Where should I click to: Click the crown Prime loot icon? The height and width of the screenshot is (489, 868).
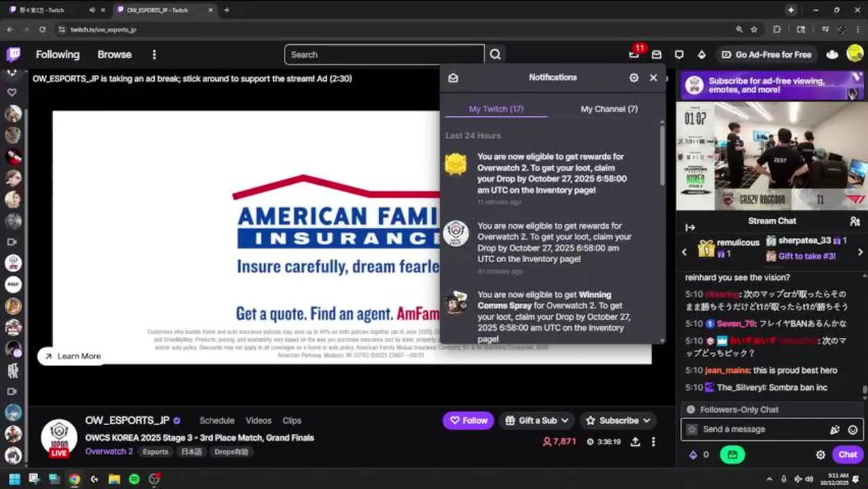pos(832,54)
